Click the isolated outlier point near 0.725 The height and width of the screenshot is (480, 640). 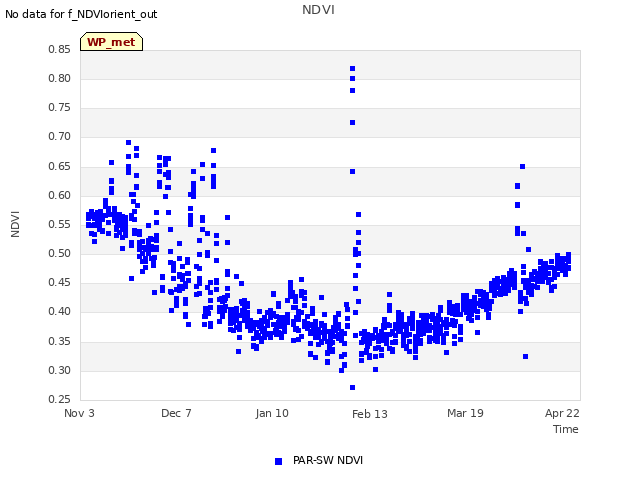point(353,122)
